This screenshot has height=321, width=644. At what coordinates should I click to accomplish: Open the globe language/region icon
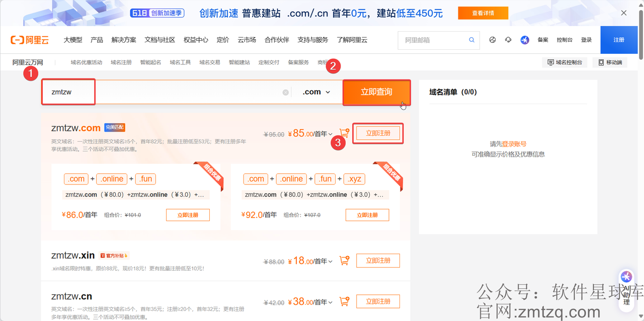click(493, 40)
